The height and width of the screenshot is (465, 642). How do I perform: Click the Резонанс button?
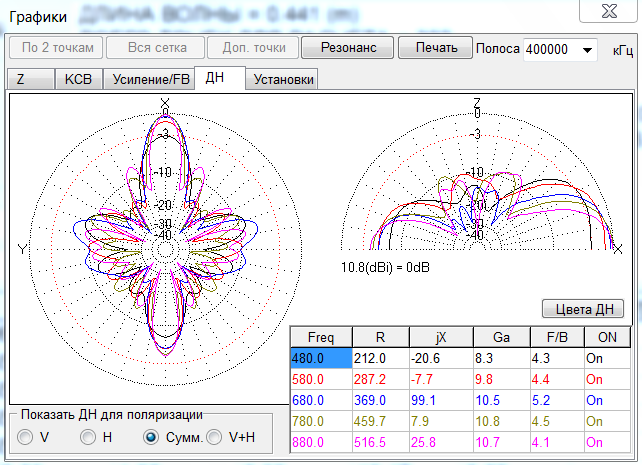pos(348,48)
